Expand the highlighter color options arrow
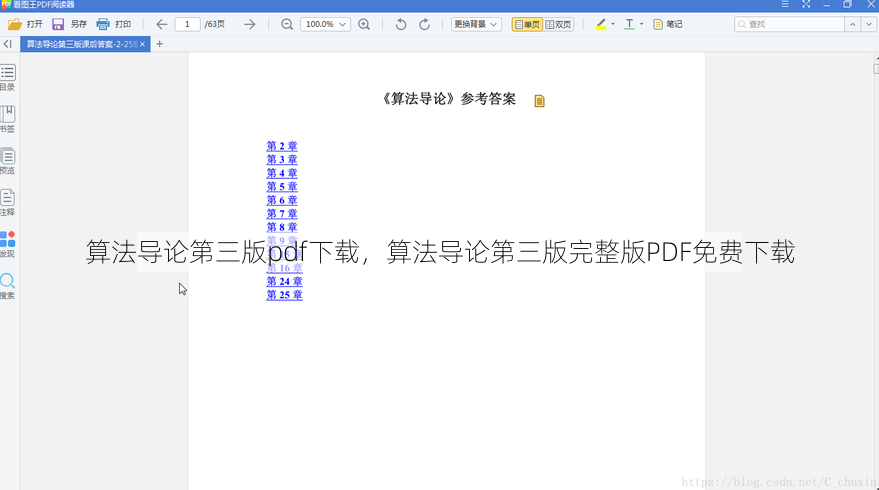Screen dimensions: 879x490 (x=613, y=24)
